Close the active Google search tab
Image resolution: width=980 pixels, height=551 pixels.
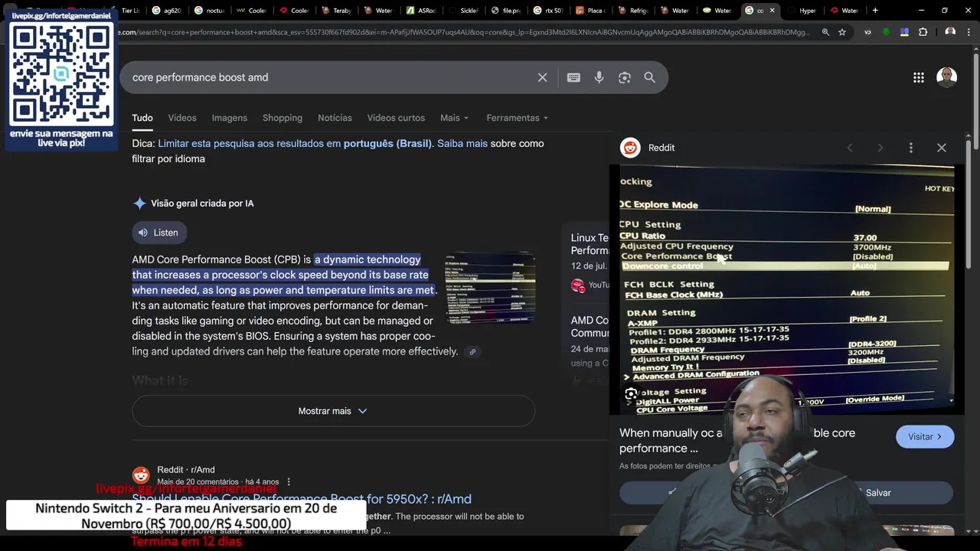(772, 11)
